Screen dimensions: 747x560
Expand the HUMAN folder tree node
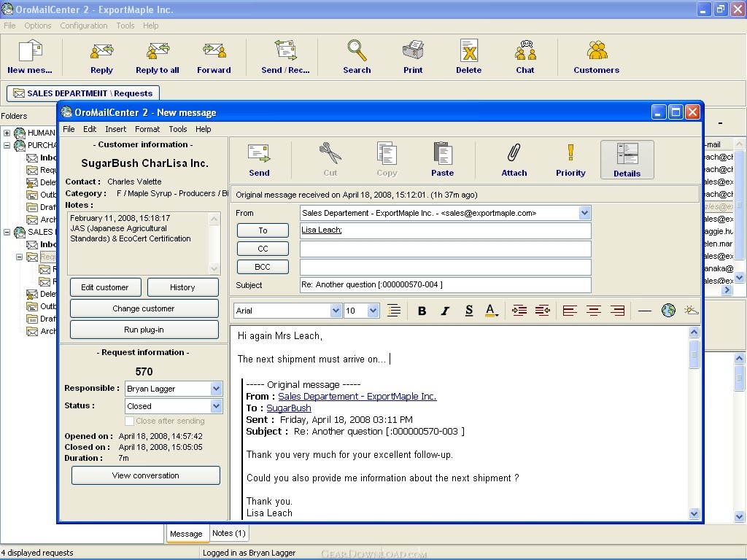[x=7, y=133]
